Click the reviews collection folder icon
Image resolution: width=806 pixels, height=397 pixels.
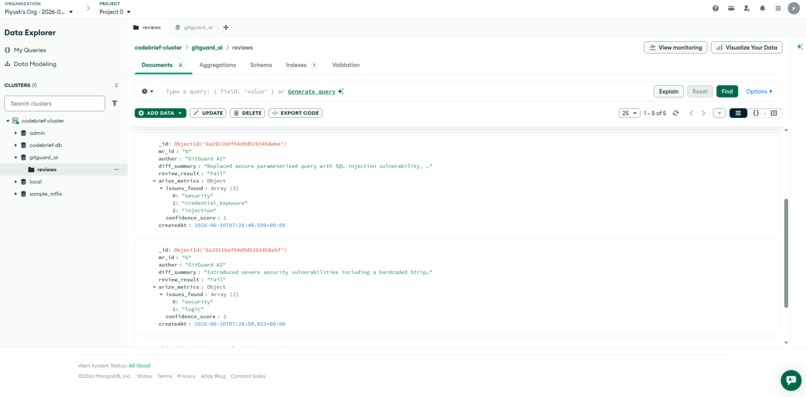coord(31,170)
